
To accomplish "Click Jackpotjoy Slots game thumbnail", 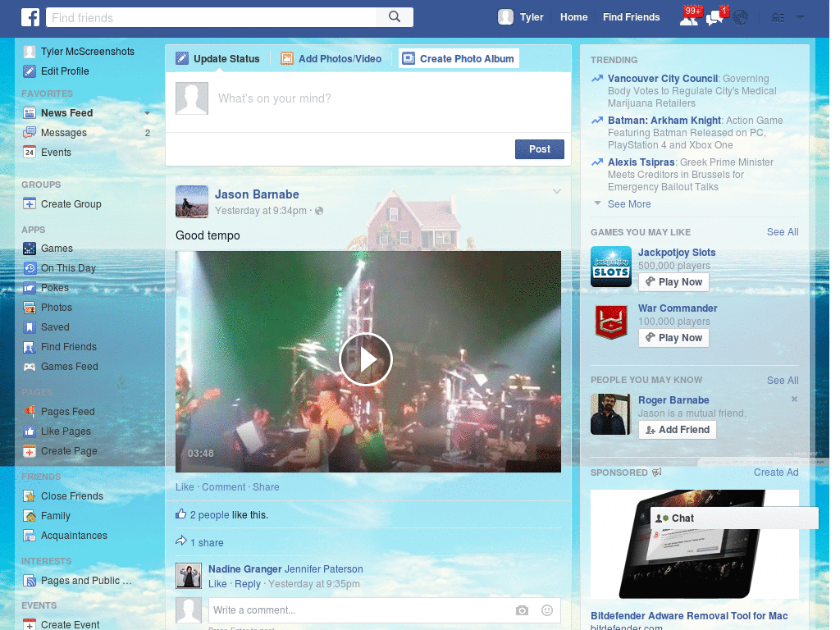I will coord(610,267).
